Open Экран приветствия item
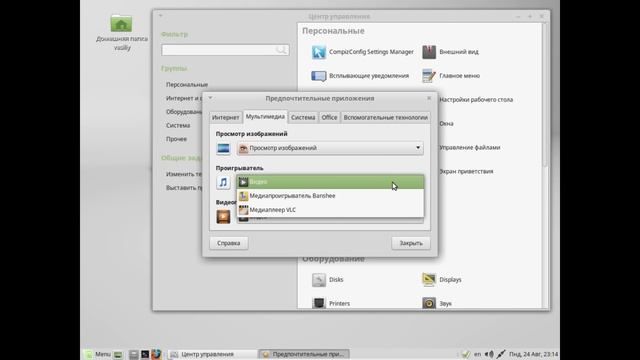Image resolution: width=640 pixels, height=360 pixels. pyautogui.click(x=466, y=171)
